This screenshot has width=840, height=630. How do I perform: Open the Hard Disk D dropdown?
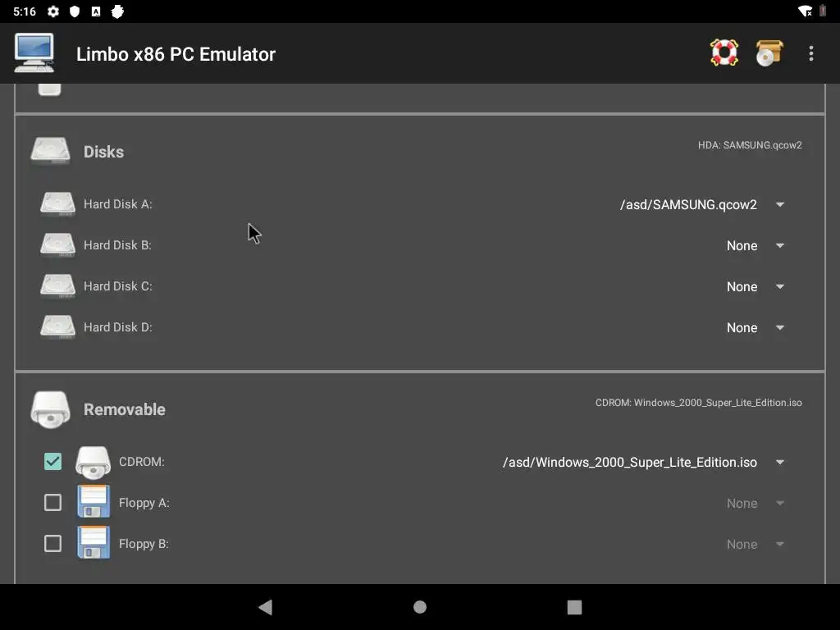[755, 327]
